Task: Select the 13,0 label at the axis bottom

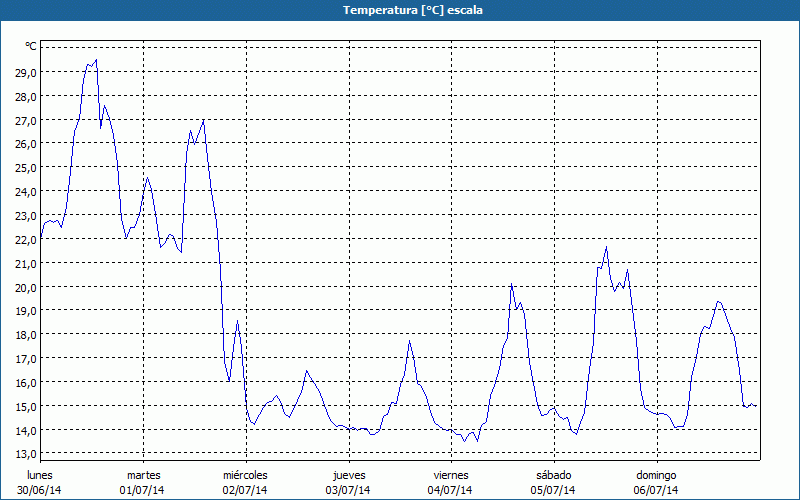Action: click(25, 454)
